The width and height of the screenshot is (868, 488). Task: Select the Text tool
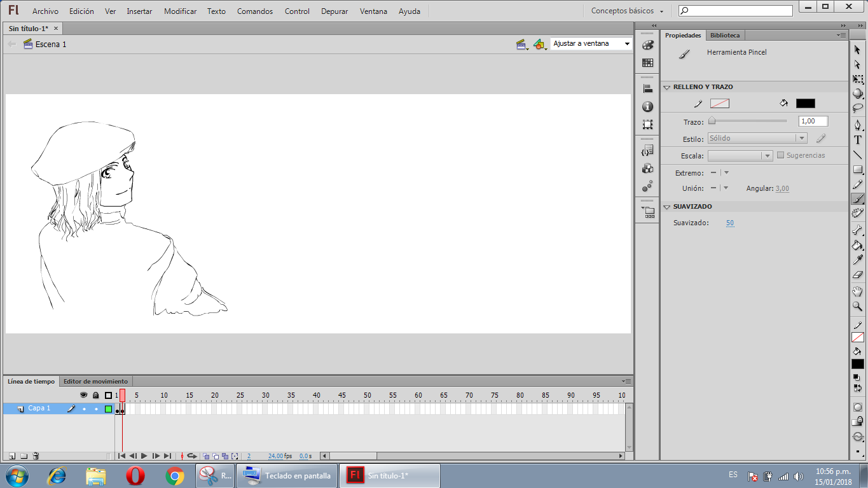(858, 140)
